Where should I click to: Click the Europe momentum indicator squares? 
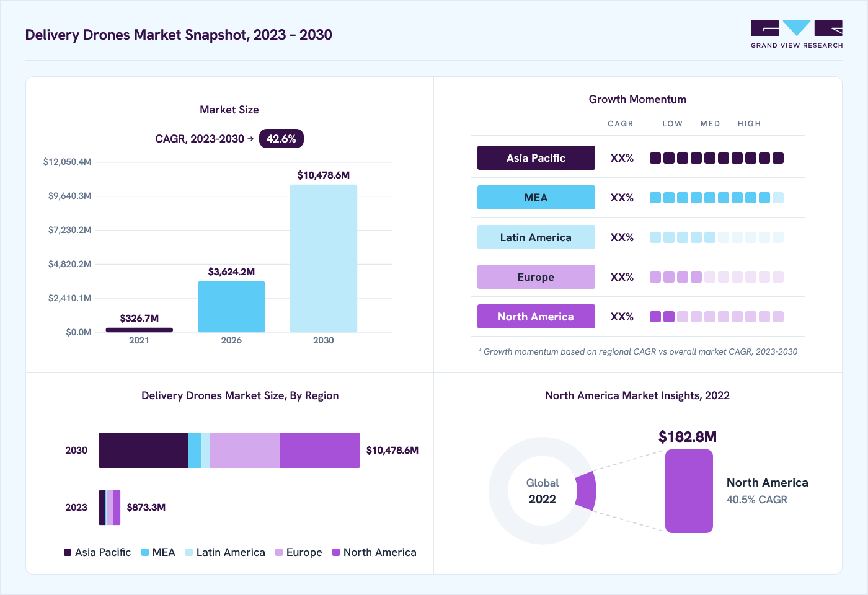717,277
